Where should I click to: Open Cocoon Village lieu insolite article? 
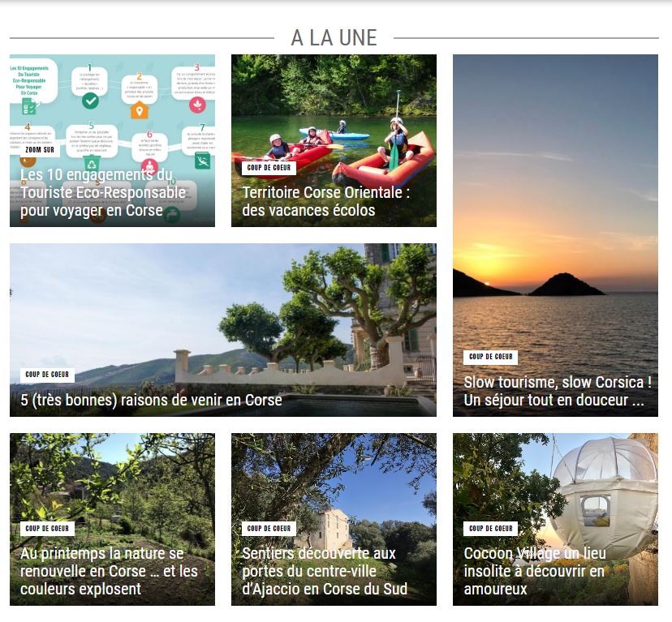(x=535, y=571)
